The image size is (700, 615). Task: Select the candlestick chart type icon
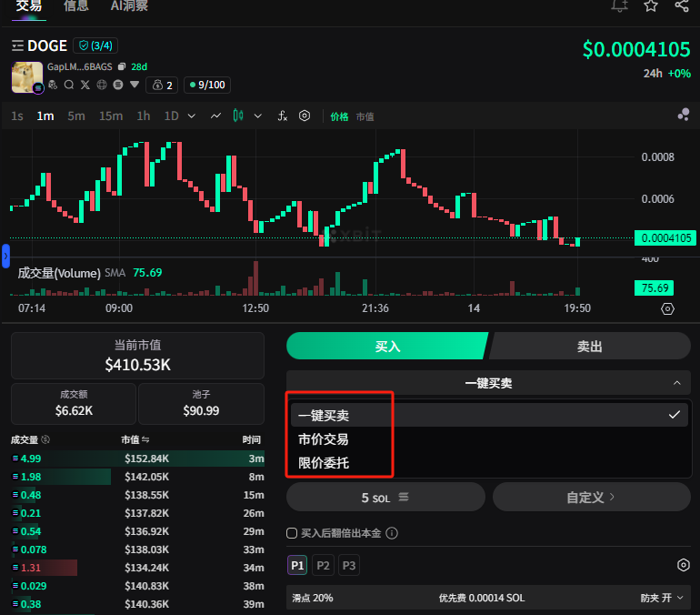click(x=238, y=116)
